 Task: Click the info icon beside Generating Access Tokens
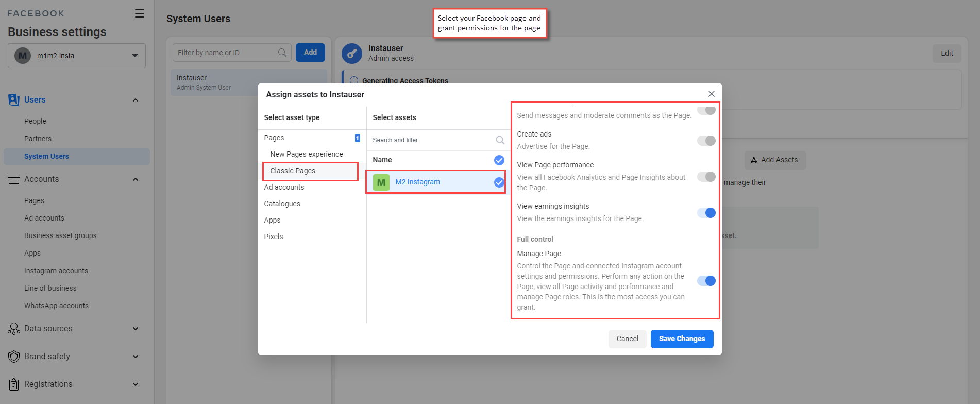pyautogui.click(x=354, y=80)
